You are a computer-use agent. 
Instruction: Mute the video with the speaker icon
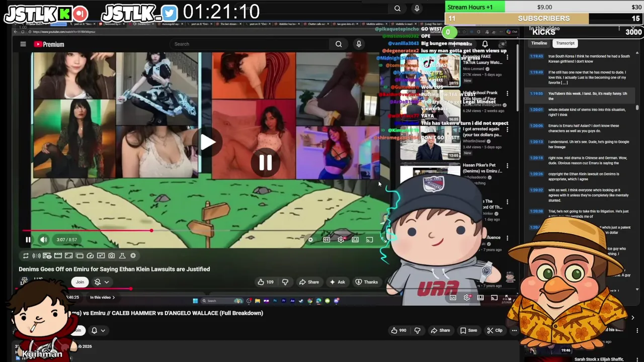(44, 240)
